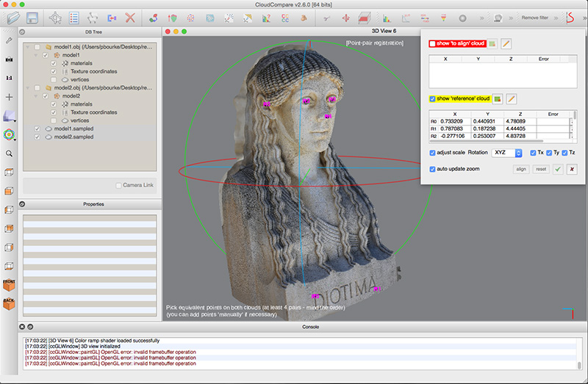Open the cross section box tool
The height and width of the screenshot is (384, 588).
pyautogui.click(x=364, y=18)
